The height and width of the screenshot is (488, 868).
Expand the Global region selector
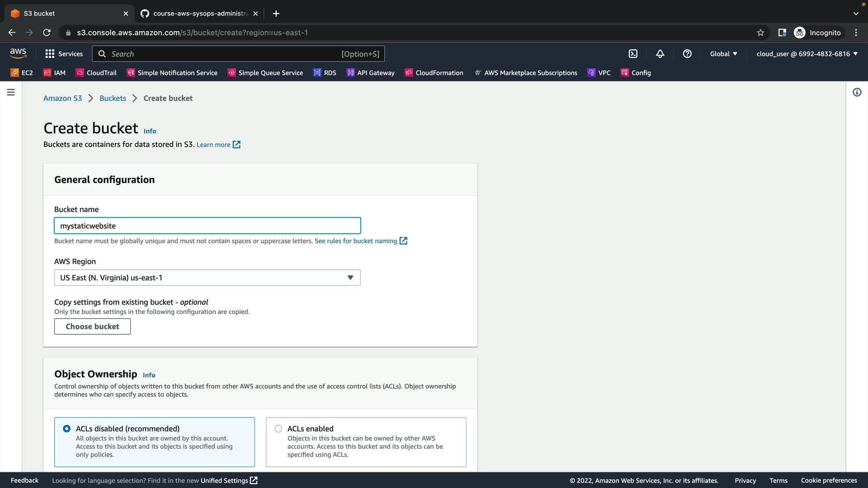(x=723, y=54)
